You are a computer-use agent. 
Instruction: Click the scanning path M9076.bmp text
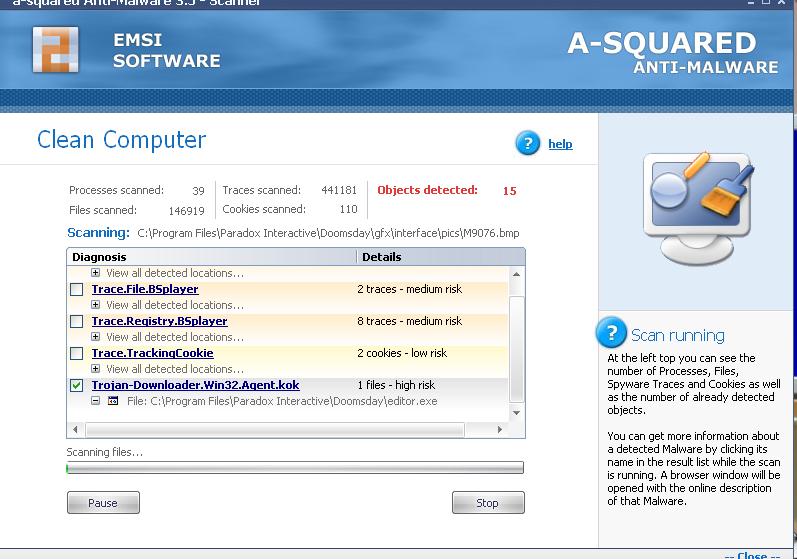[x=328, y=233]
